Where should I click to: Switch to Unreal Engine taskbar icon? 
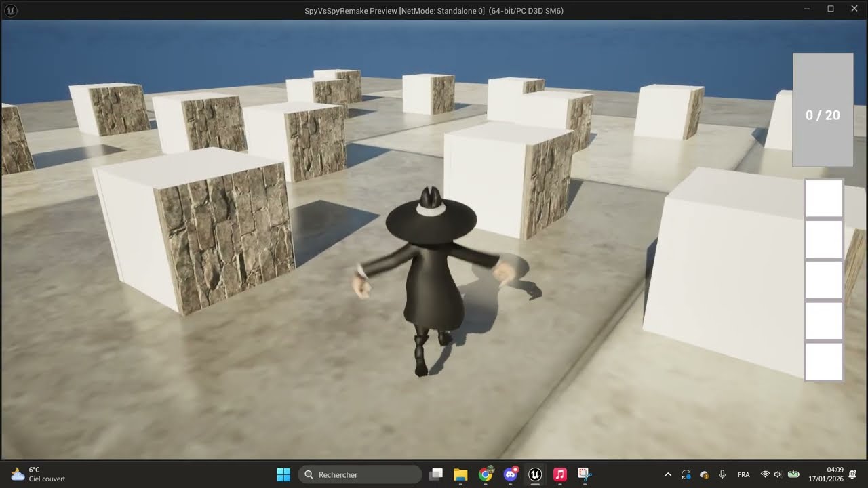click(x=536, y=474)
